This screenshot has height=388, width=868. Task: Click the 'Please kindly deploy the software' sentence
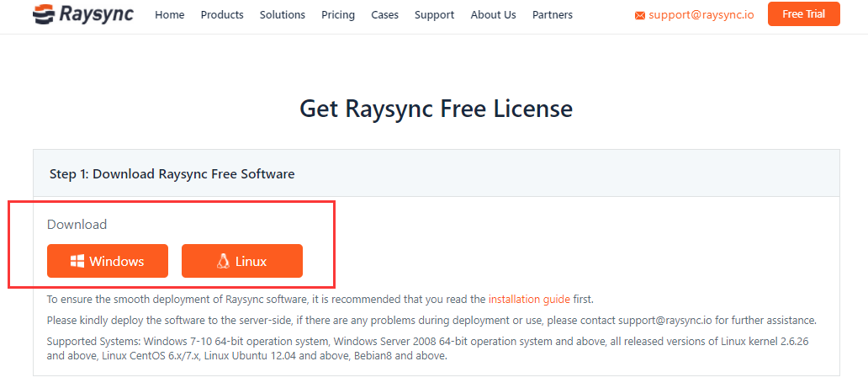431,321
